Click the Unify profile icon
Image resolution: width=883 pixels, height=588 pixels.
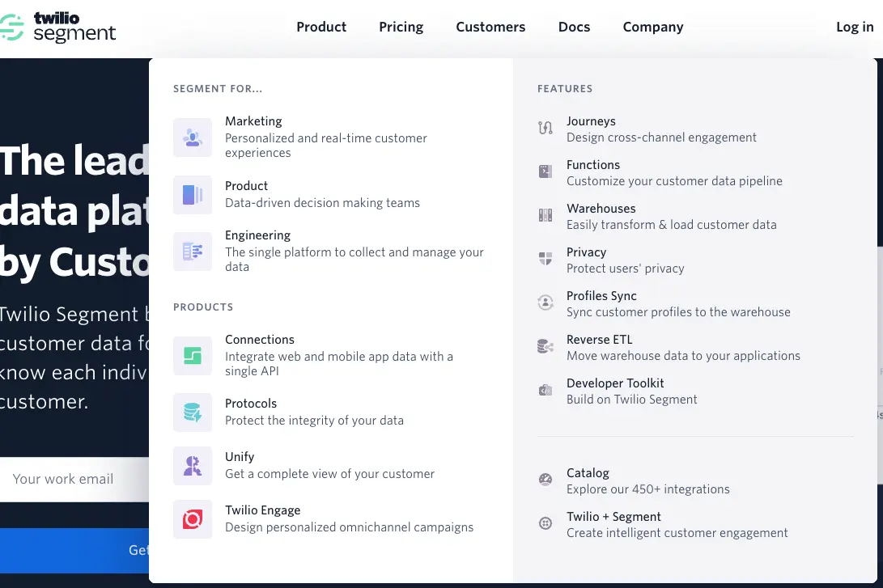pos(193,466)
